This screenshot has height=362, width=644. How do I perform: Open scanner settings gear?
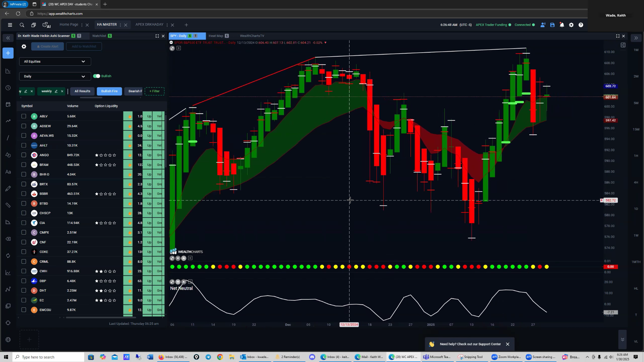pos(24,47)
